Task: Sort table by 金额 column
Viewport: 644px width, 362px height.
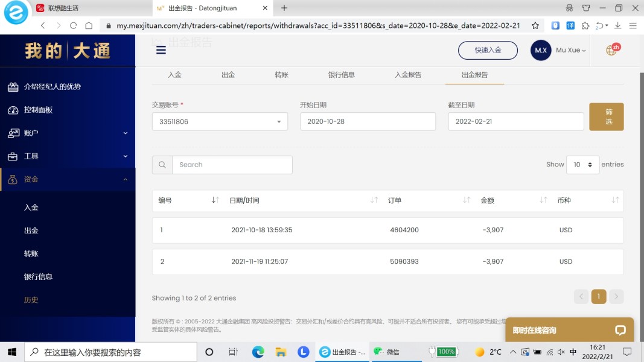Action: (x=543, y=200)
